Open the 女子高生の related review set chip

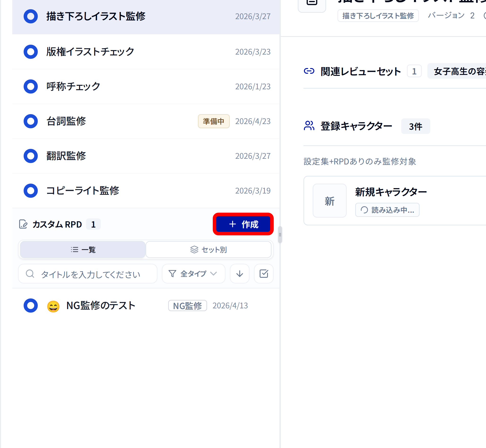[x=457, y=71]
